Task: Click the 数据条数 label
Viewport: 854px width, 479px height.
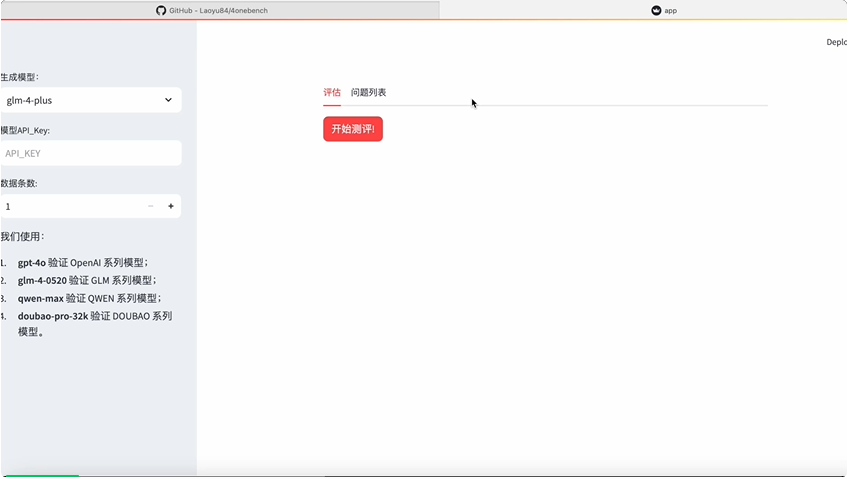Action: (19, 184)
